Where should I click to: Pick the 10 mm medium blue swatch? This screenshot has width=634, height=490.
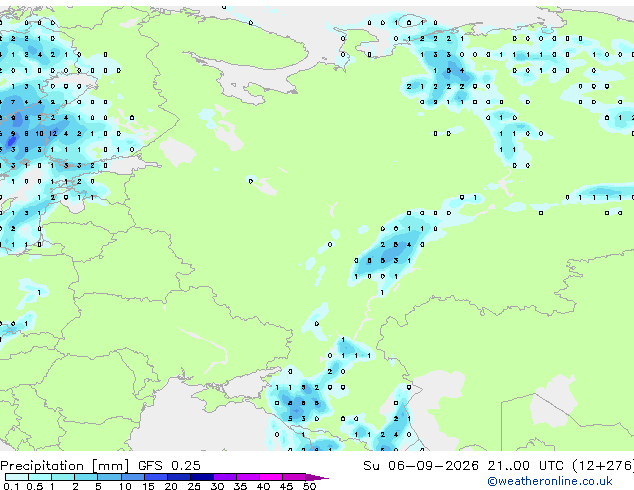132,477
